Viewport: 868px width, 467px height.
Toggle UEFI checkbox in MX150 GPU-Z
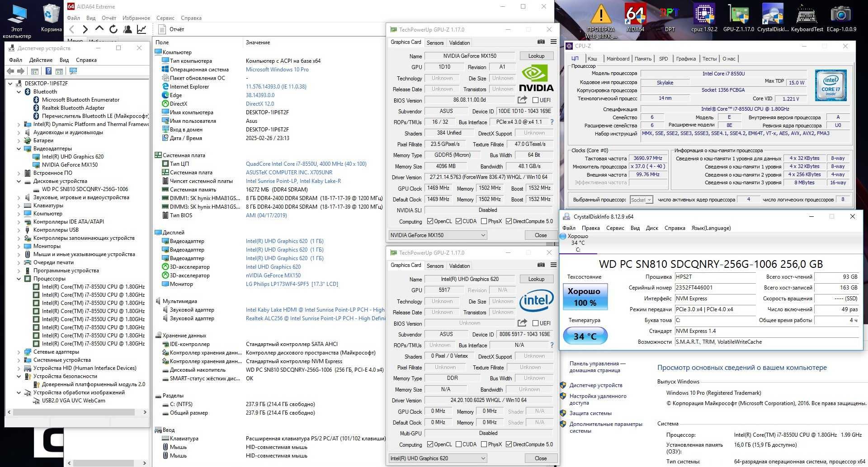tap(535, 100)
